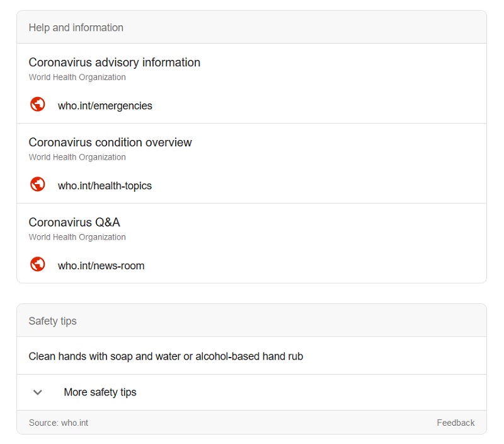Click globe icon beside who.int/health-topics
This screenshot has width=504, height=444.
[38, 185]
